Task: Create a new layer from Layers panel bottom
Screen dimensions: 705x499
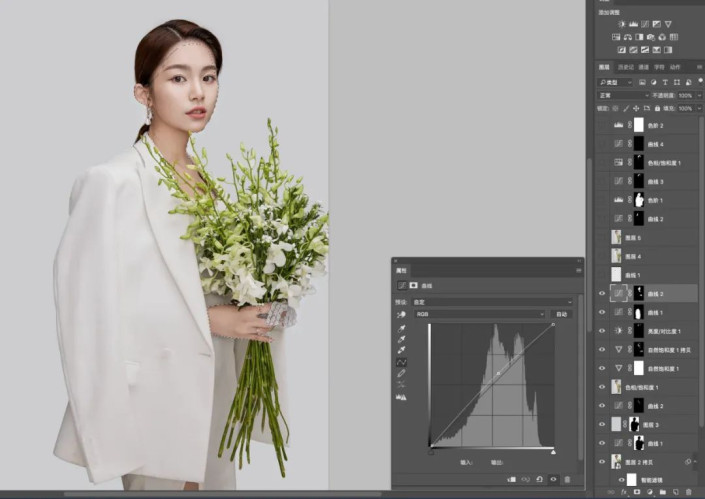Action: [675, 492]
